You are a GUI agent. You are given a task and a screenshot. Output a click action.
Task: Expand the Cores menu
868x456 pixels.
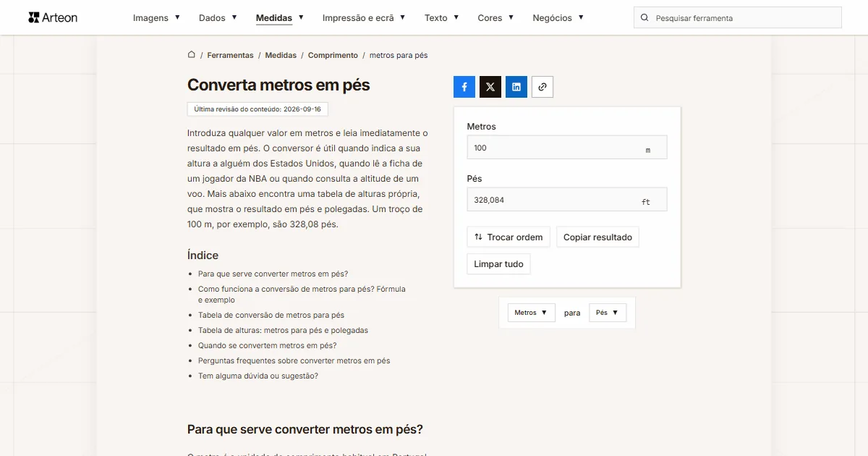point(496,18)
